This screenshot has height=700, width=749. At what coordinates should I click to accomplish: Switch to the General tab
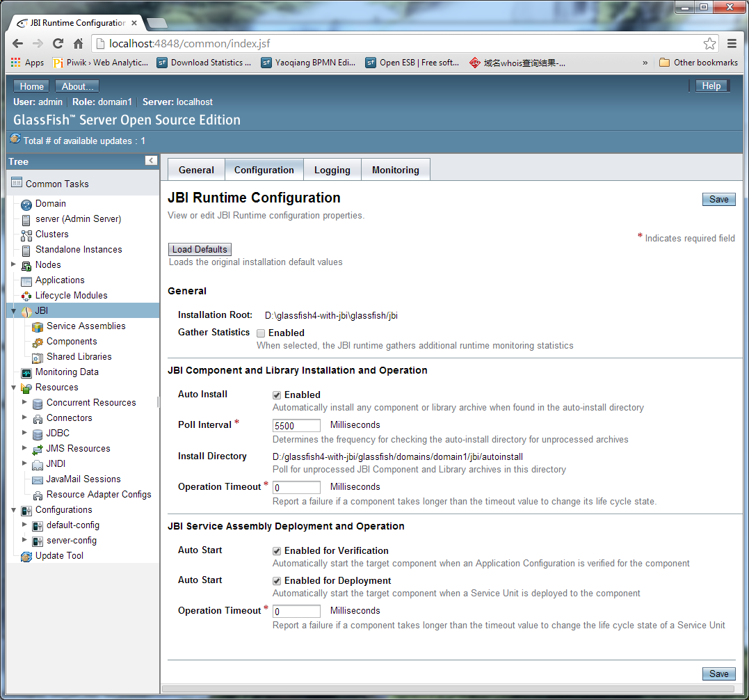[196, 170]
